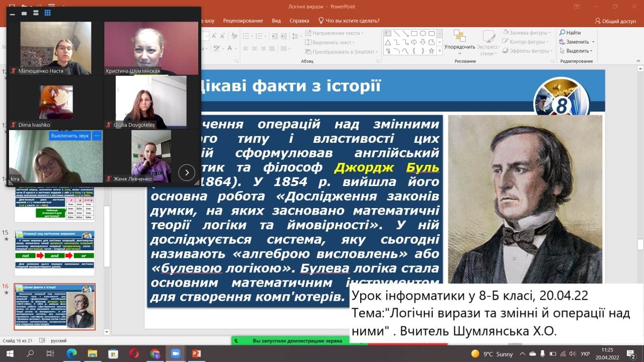Switch Zoom to thumbnail strip view
Viewport: 644px width, 362px height.
36,13
